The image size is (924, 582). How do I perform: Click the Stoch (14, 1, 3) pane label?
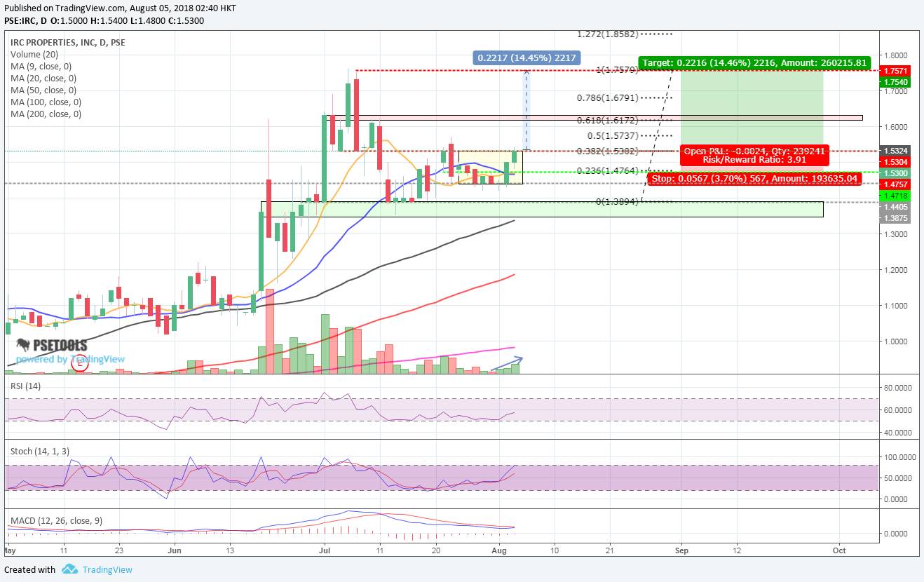click(39, 451)
